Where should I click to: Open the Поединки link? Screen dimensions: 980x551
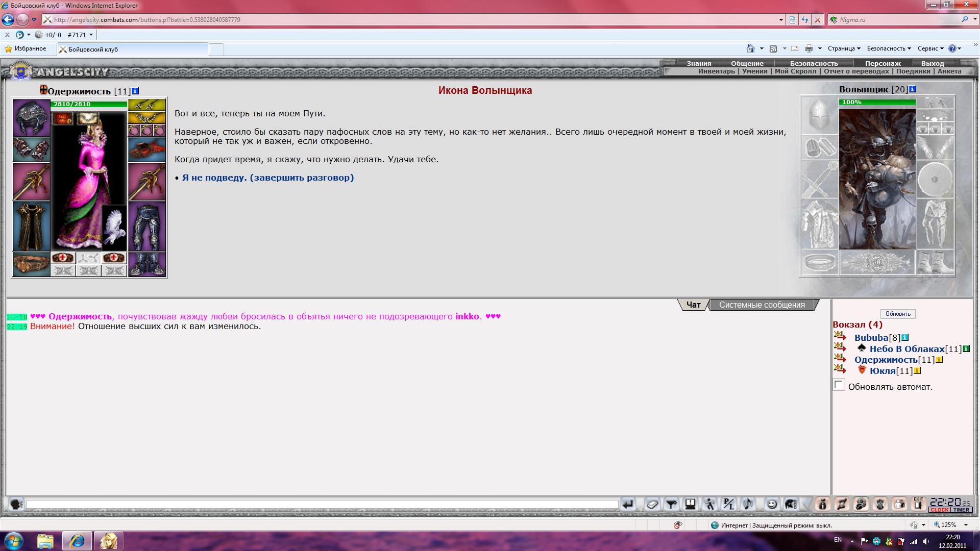coord(913,71)
